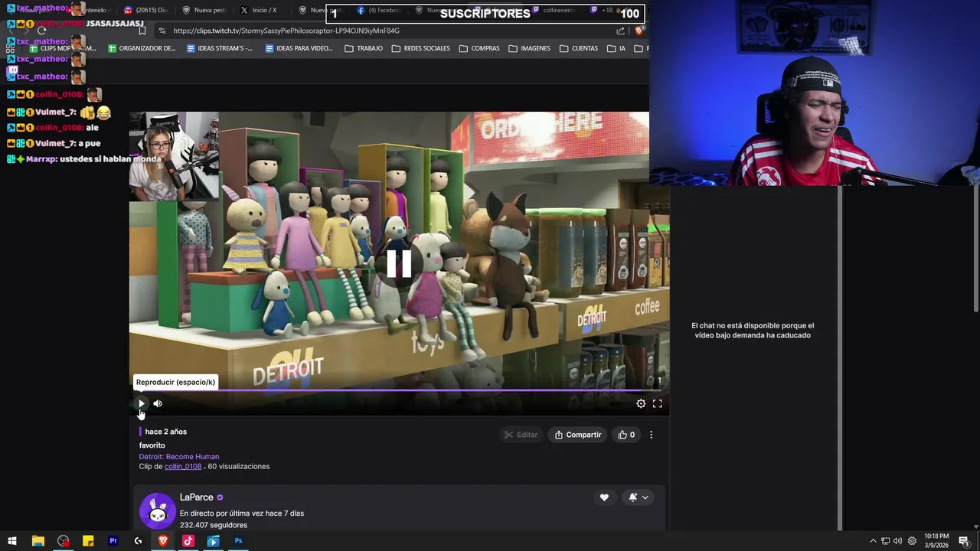Expand the IA bookmarks folder

(x=616, y=48)
